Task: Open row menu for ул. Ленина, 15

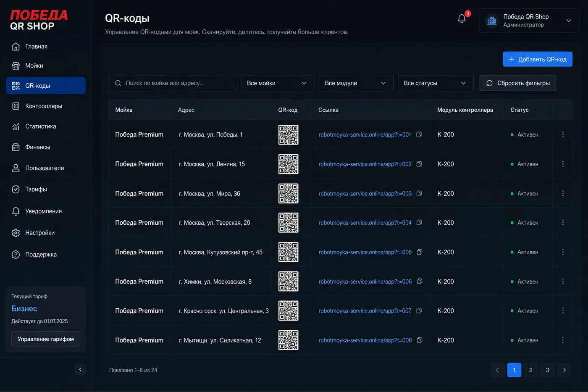Action: click(x=563, y=164)
